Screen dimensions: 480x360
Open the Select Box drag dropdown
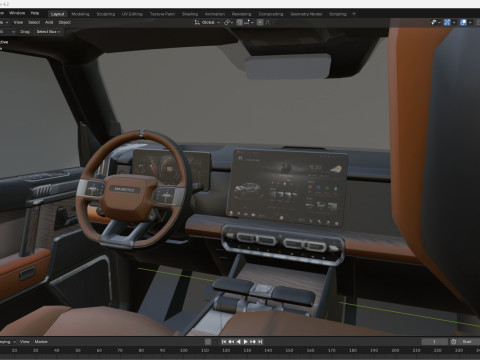(48, 32)
